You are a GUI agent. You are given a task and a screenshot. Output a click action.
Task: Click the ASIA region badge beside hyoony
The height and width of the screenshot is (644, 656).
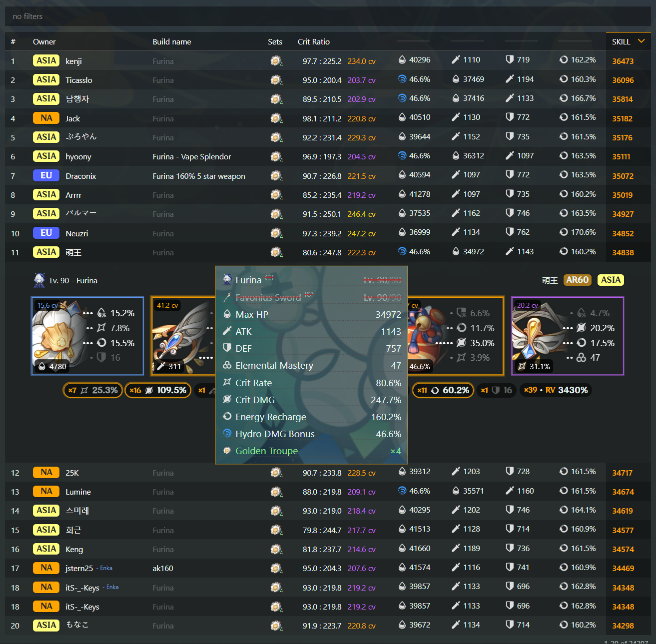coord(46,156)
